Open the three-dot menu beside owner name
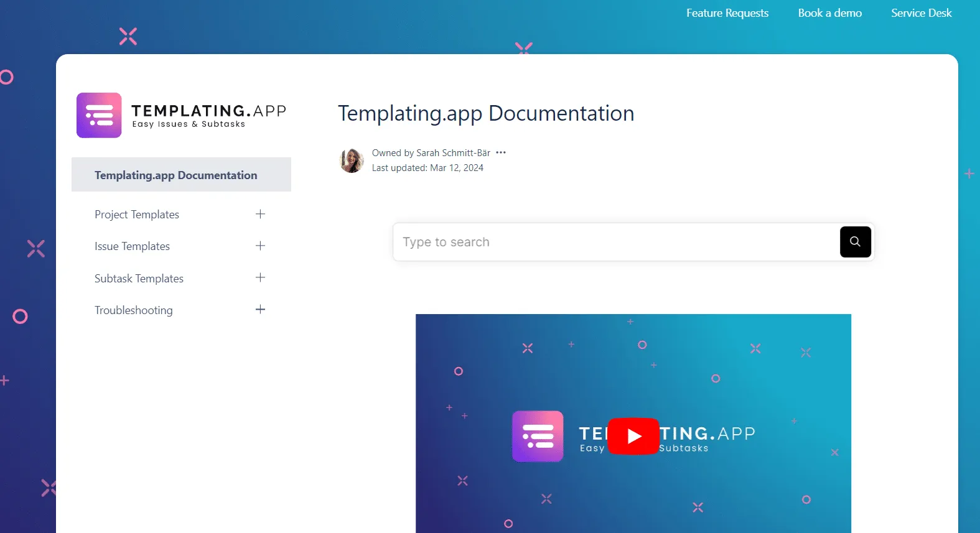980x533 pixels. tap(501, 152)
